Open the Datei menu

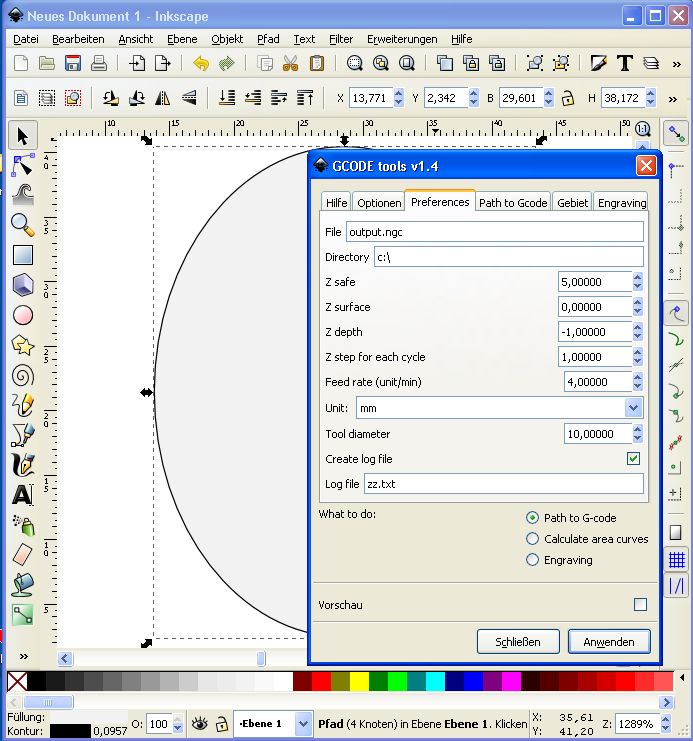click(x=26, y=39)
